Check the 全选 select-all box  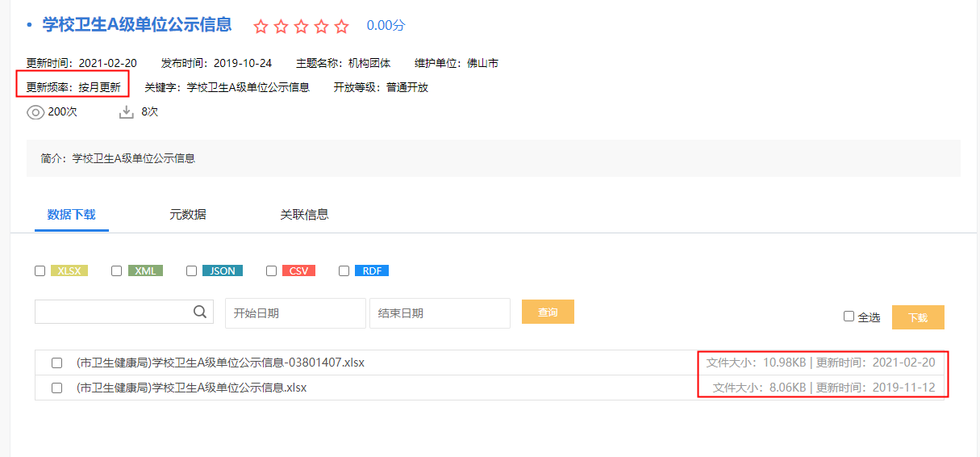coord(849,317)
